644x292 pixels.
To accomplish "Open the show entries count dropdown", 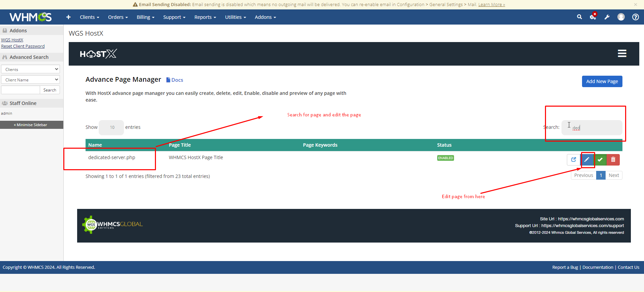I will point(112,127).
